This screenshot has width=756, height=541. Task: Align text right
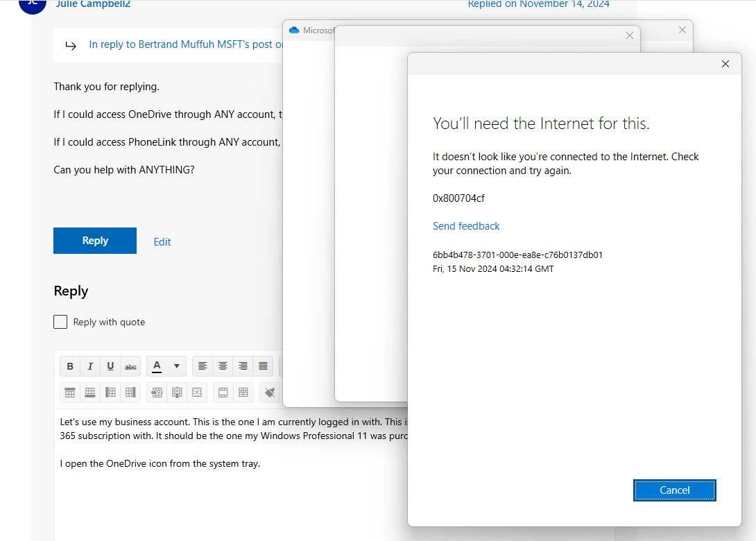pos(243,366)
